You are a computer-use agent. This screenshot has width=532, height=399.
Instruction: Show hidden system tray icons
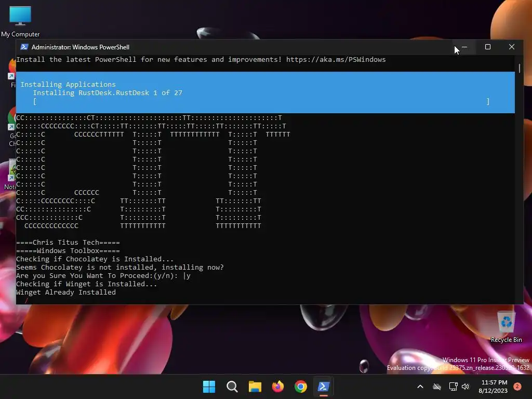(420, 387)
